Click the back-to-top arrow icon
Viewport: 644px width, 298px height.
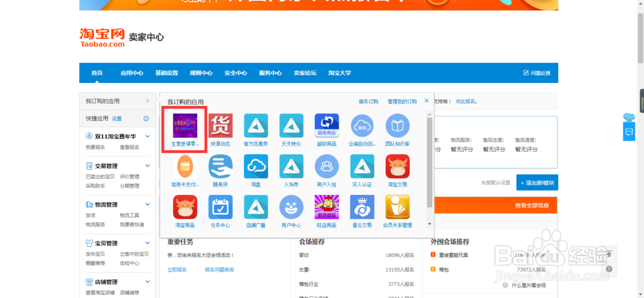click(609, 254)
